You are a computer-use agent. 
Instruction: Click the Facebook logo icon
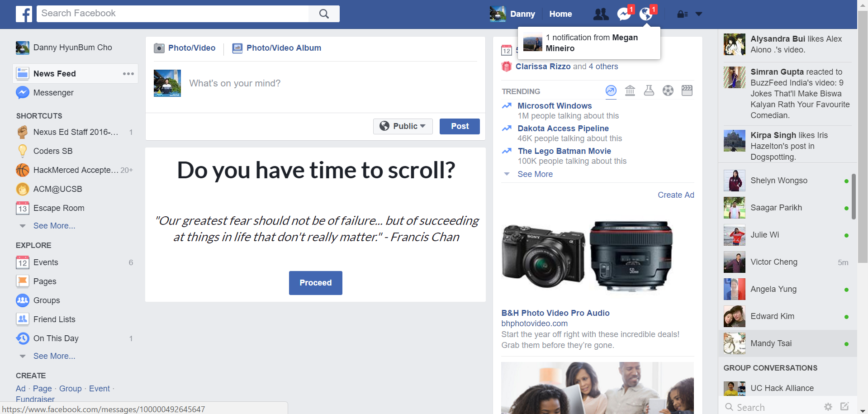(24, 14)
